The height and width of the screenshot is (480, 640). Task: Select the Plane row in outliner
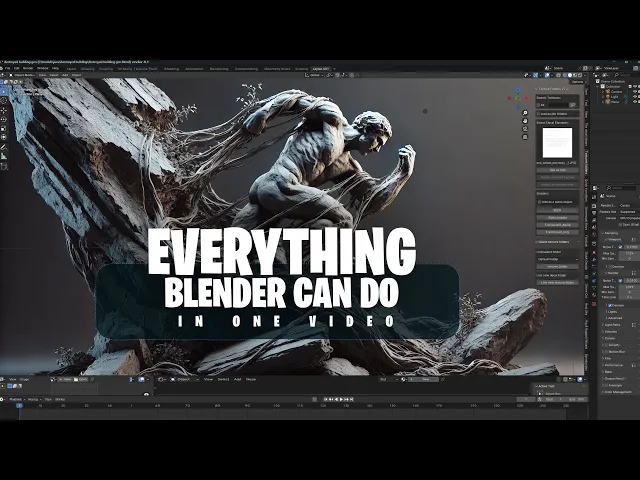(615, 102)
